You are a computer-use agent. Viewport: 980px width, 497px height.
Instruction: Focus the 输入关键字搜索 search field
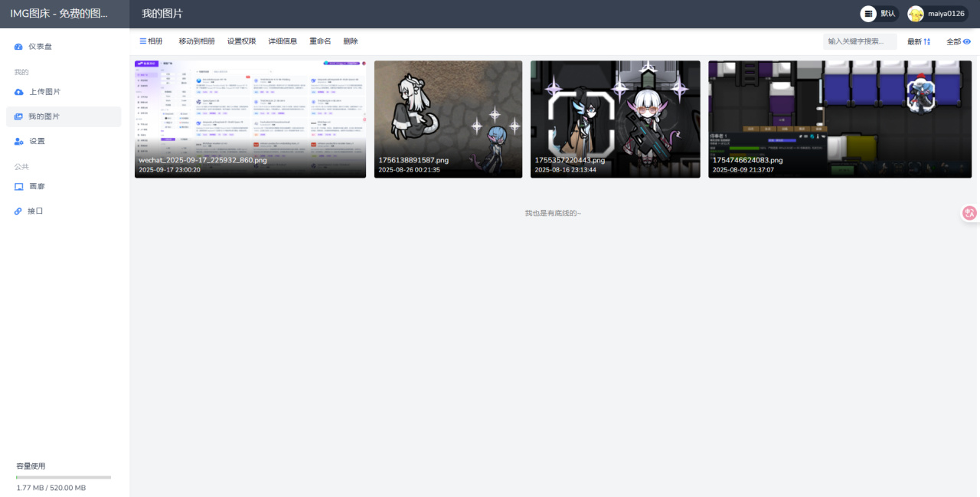click(x=860, y=41)
